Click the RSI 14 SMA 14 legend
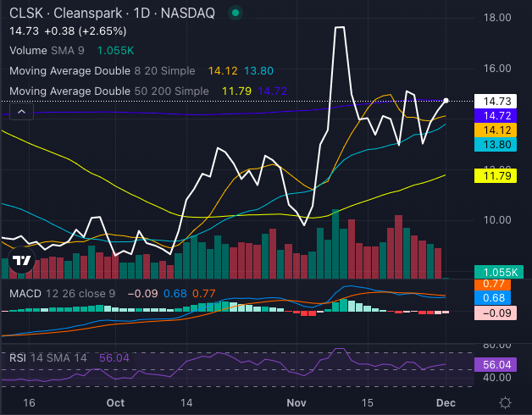 [x=48, y=358]
